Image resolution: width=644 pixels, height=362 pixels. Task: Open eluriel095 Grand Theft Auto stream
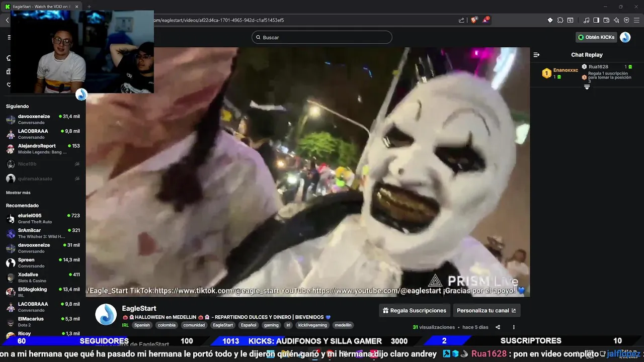click(43, 218)
